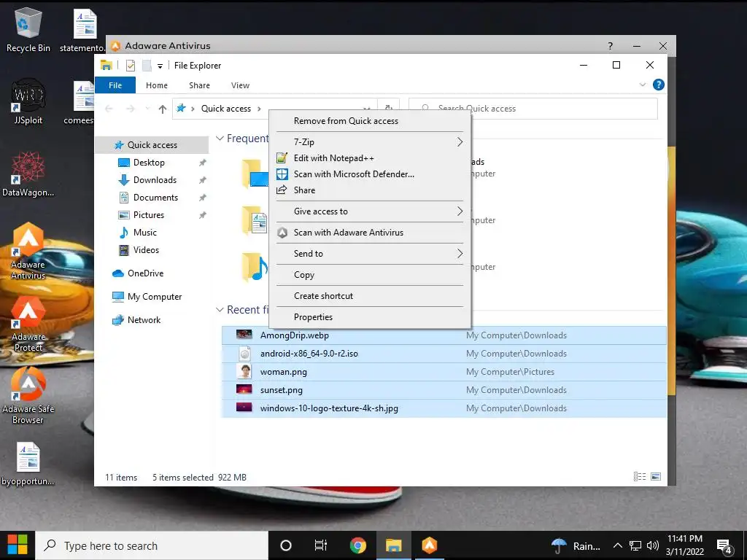Click the Forward navigation arrow
Screen dimensions: 747x560
pyautogui.click(x=130, y=109)
